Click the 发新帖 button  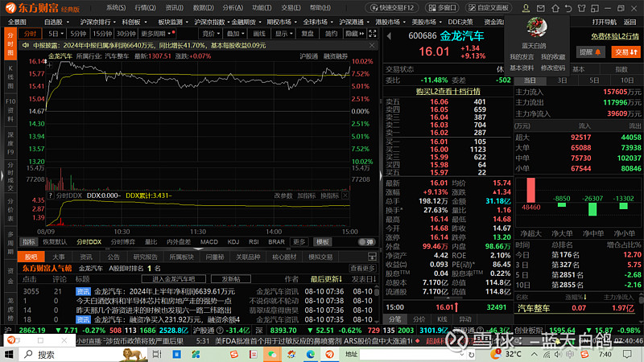click(231, 279)
